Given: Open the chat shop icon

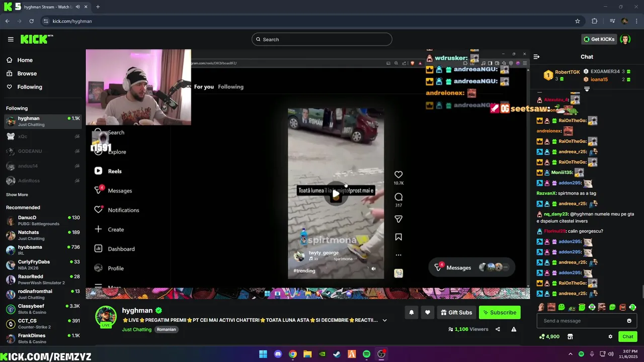Looking at the screenshot, I should click(x=570, y=336).
